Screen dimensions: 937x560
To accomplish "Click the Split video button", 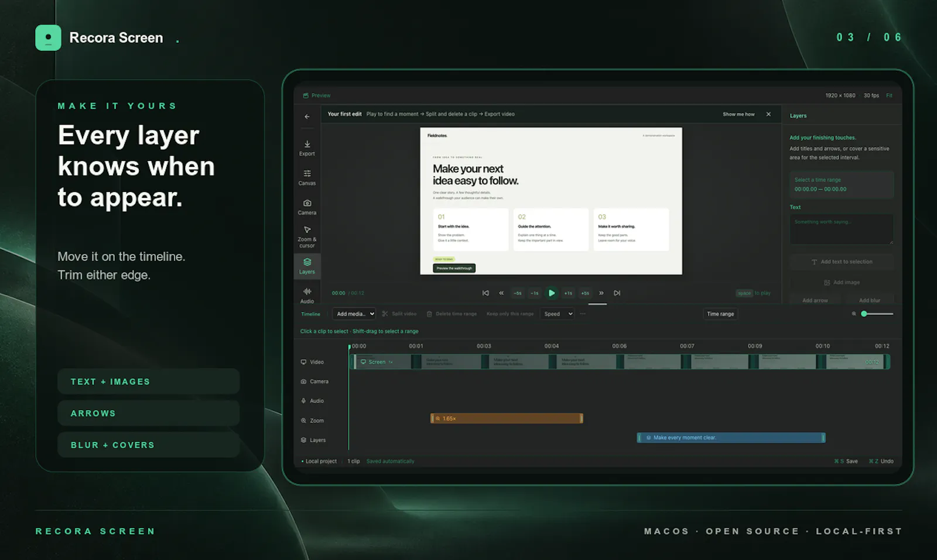I will coord(399,314).
